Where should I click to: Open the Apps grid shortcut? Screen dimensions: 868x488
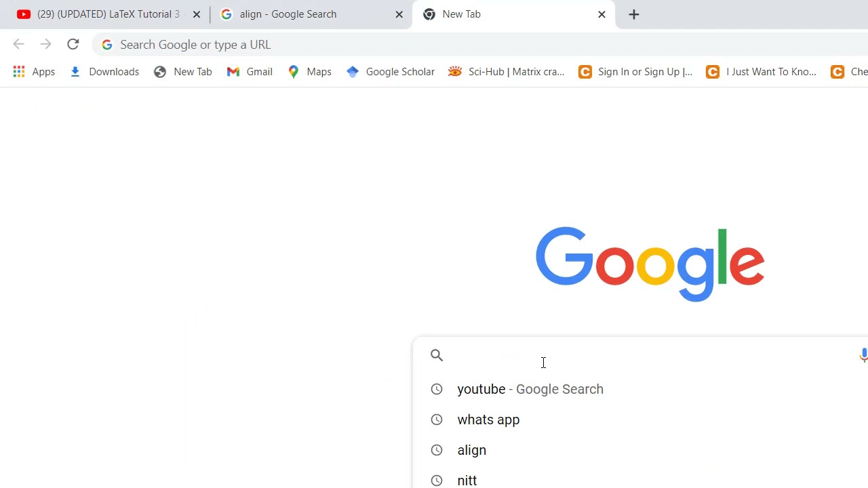click(x=34, y=72)
